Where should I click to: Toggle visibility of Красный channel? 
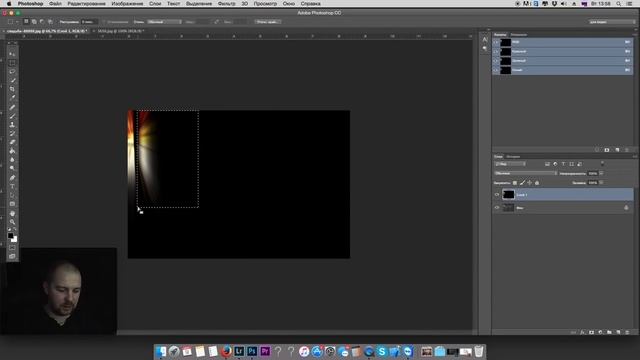pyautogui.click(x=496, y=51)
